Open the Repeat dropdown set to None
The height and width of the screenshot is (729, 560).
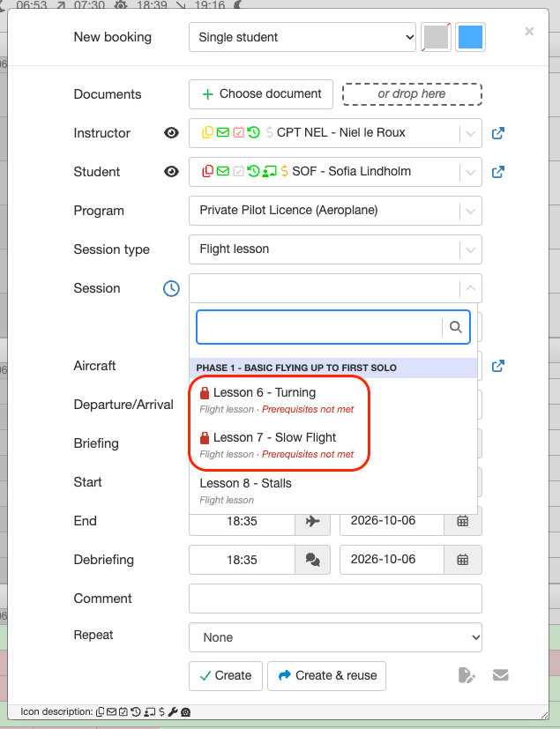tap(335, 637)
